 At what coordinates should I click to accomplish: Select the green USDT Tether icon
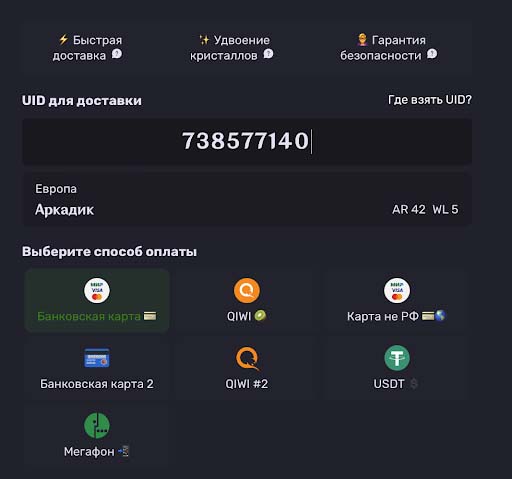[x=397, y=358]
